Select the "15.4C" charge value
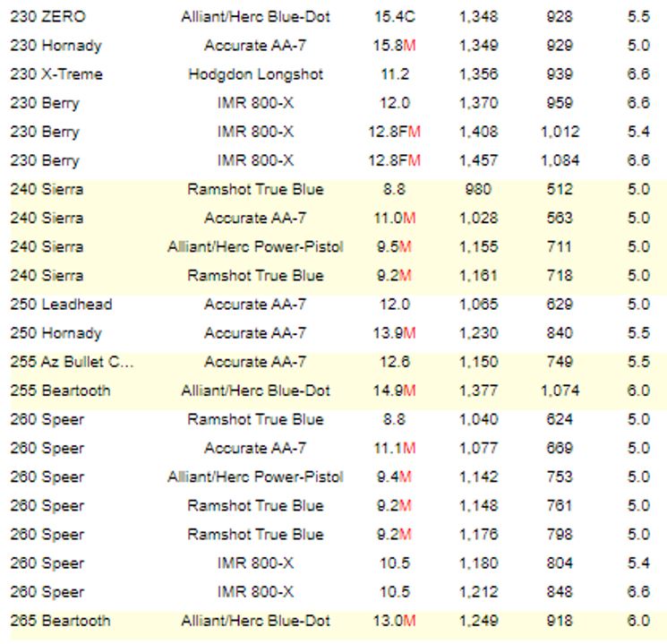This screenshot has height=644, width=667. coord(394,17)
